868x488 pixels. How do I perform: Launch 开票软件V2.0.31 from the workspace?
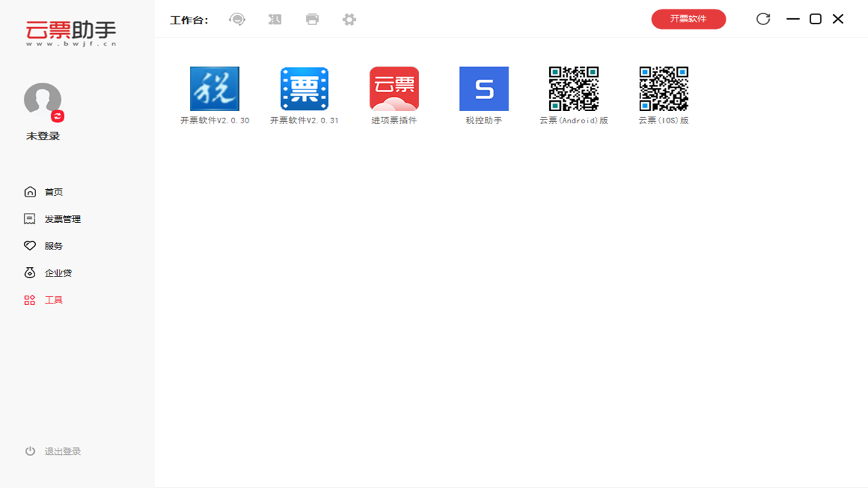pyautogui.click(x=304, y=89)
